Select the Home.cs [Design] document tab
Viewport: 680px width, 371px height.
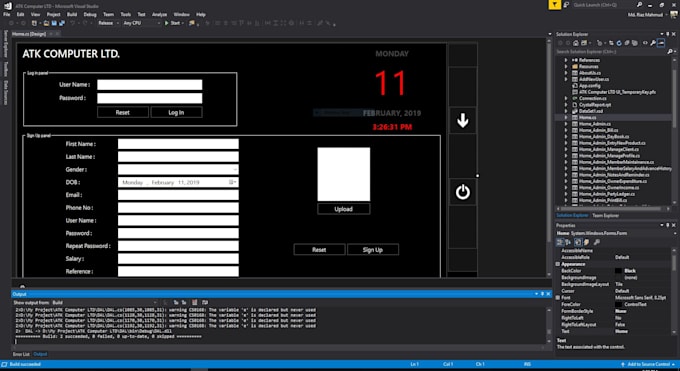[29, 34]
